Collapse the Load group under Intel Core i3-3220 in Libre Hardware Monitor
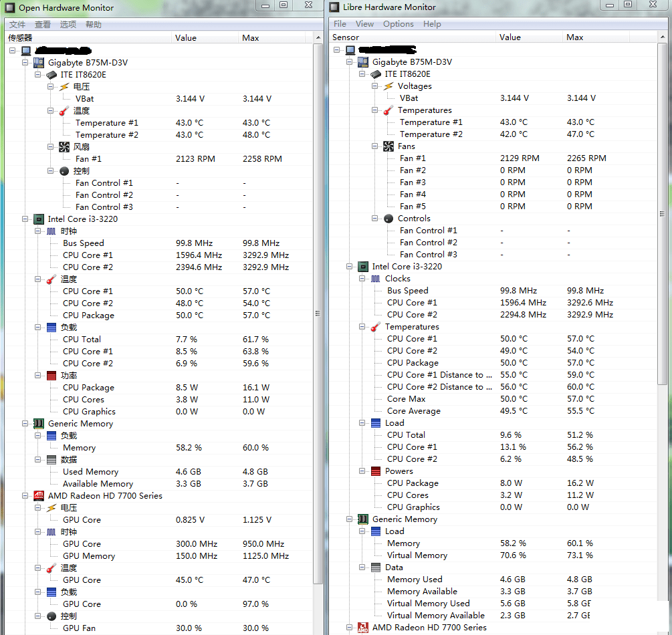This screenshot has height=635, width=672. (x=362, y=423)
